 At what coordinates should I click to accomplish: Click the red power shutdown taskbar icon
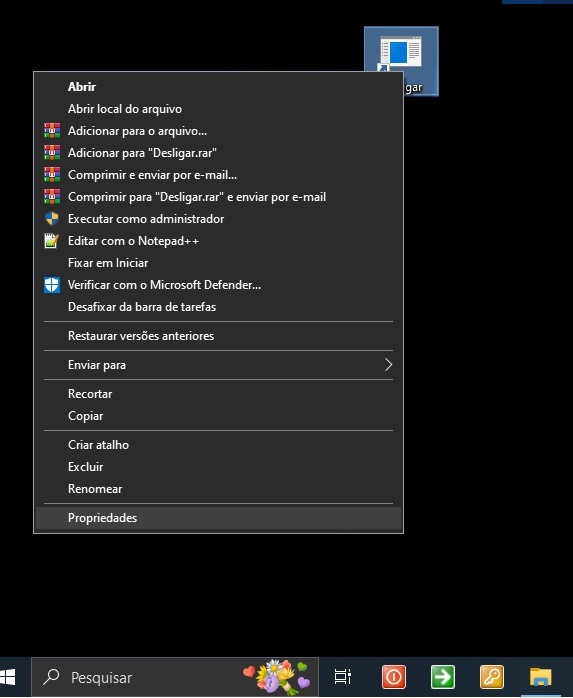click(x=394, y=677)
